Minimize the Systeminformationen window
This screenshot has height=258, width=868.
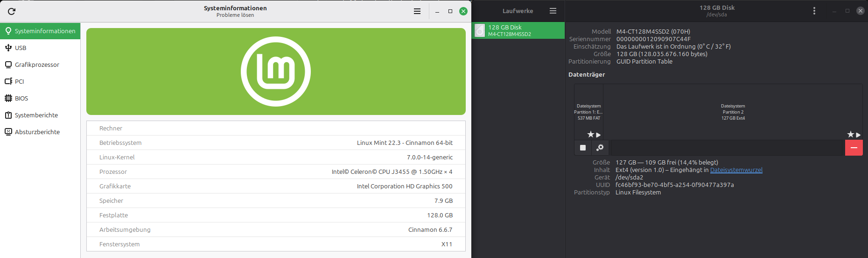(x=437, y=11)
